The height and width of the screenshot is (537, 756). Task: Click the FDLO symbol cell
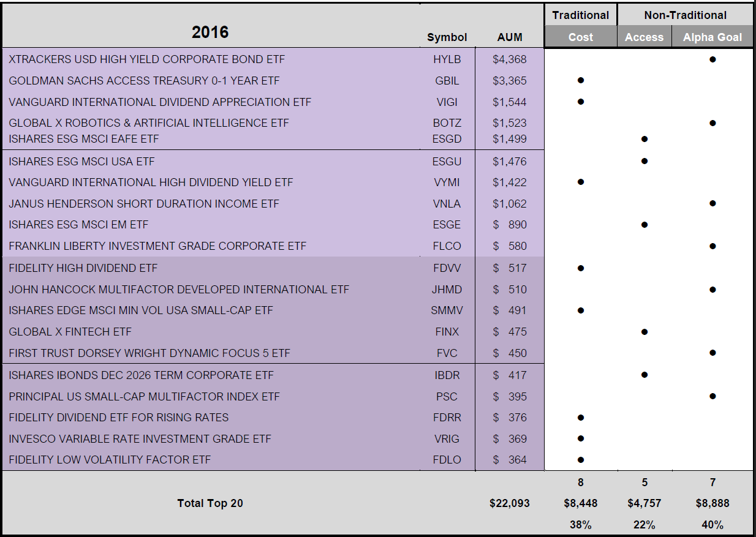click(447, 460)
